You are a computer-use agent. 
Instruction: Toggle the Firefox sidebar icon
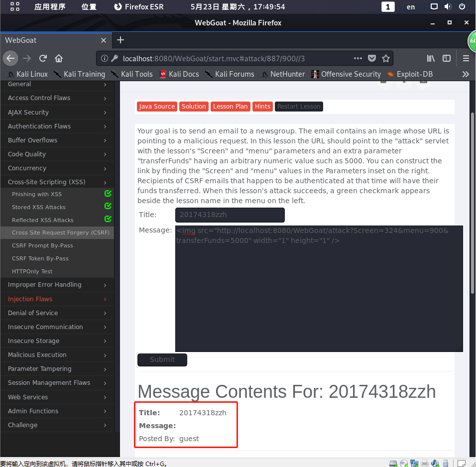tap(447, 58)
